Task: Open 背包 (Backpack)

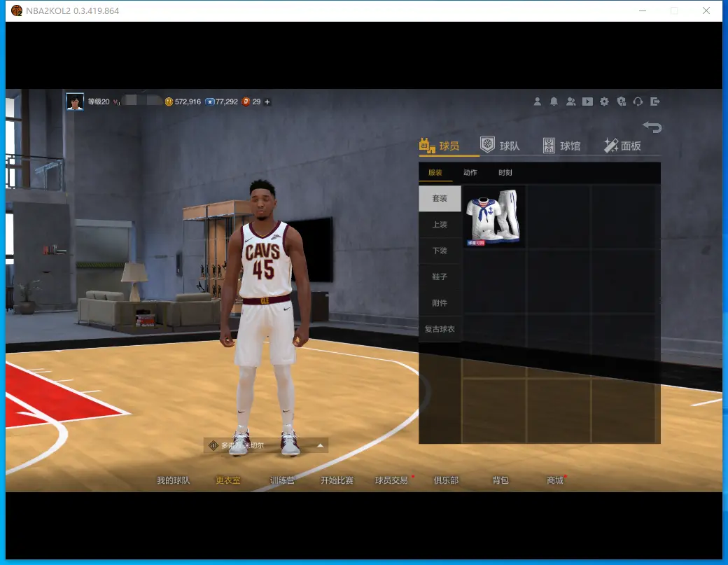Action: (x=500, y=480)
